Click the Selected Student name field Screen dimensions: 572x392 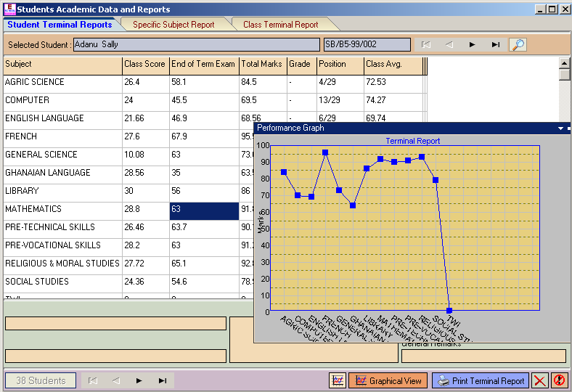pyautogui.click(x=196, y=44)
